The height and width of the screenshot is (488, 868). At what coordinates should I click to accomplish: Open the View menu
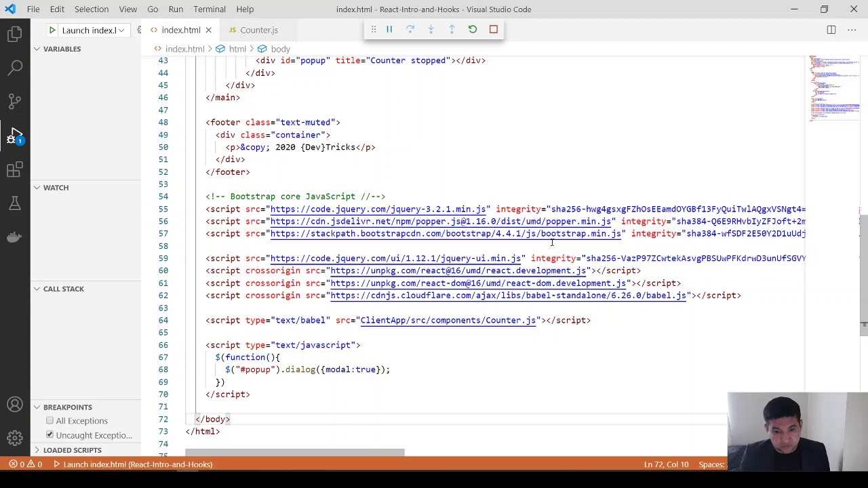coord(127,9)
